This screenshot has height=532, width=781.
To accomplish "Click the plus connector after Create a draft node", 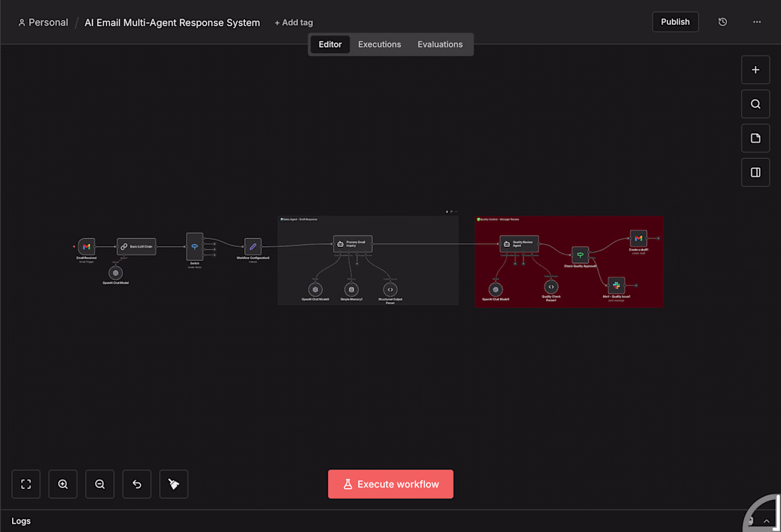I will pos(658,238).
